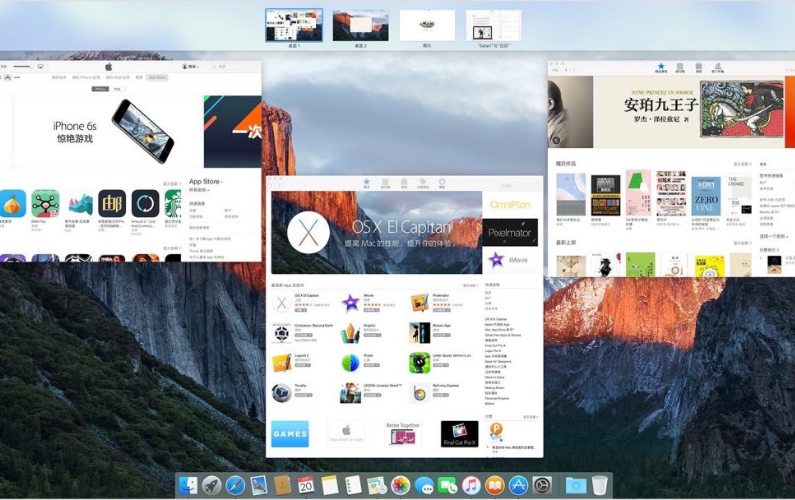Screen dimensions: 795x500
Task: Adjust iTunes volume slider
Action: tap(23, 66)
